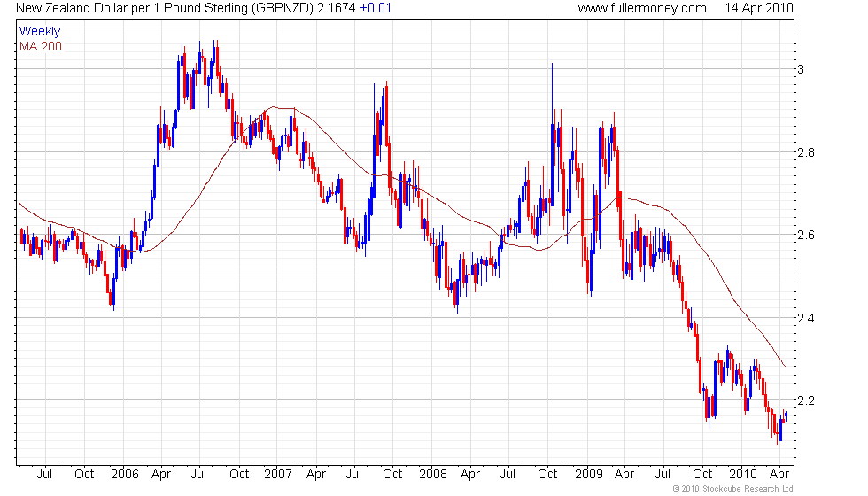The height and width of the screenshot is (496, 868).
Task: Select the 2.2 price level on right axis
Action: (805, 400)
